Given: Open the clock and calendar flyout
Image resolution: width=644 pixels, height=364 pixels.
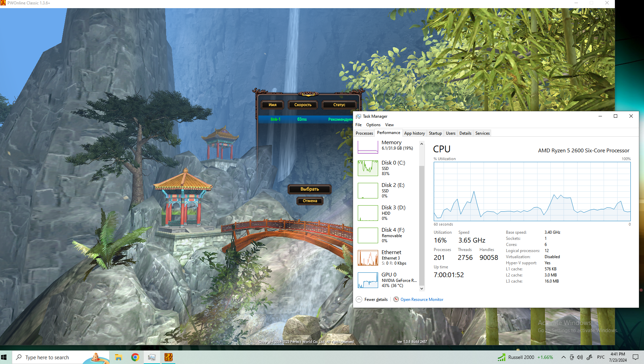Looking at the screenshot, I should click(618, 357).
